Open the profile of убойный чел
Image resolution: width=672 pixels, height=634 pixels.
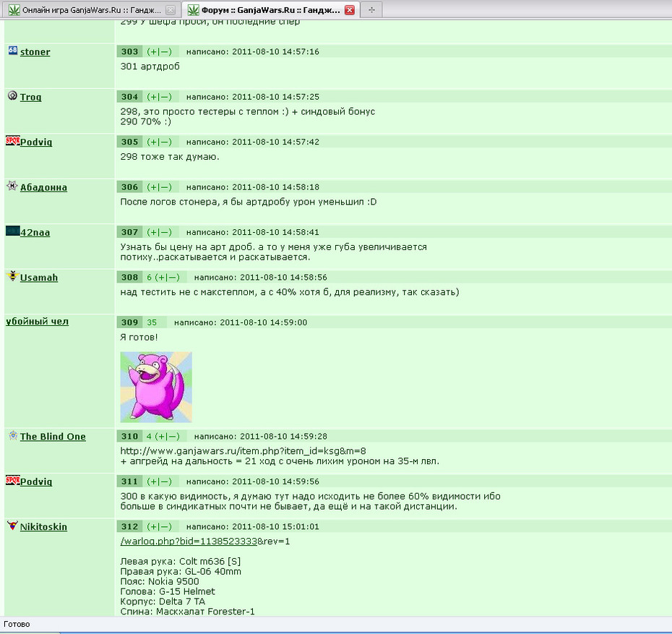[x=37, y=322]
